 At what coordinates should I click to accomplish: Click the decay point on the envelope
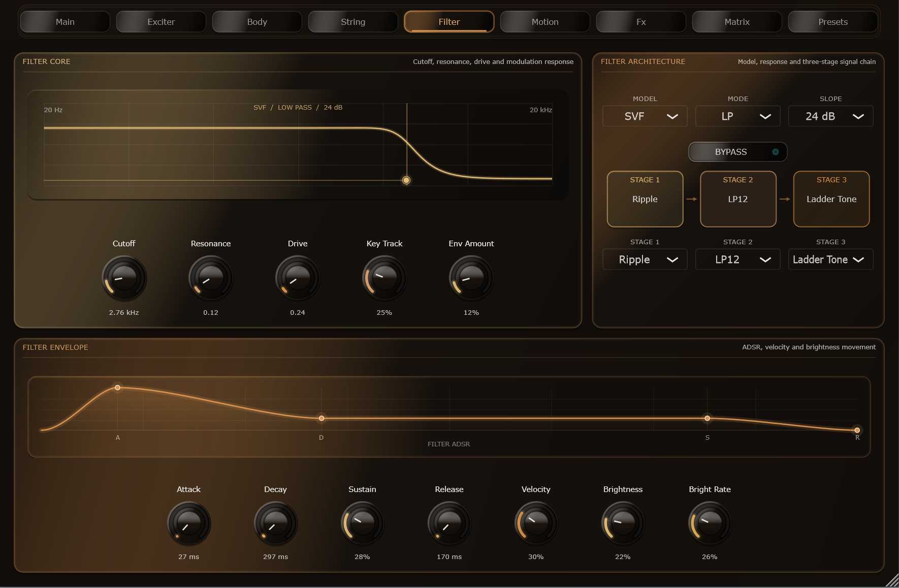[322, 418]
